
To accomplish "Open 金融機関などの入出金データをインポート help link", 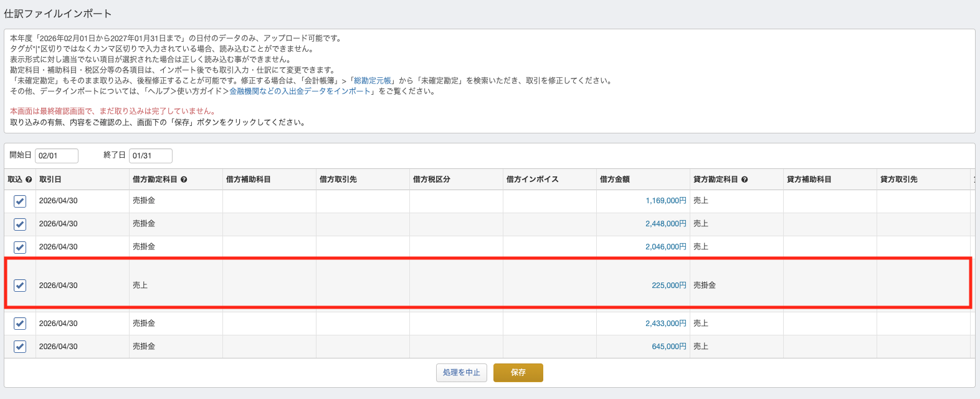I will pos(300,91).
